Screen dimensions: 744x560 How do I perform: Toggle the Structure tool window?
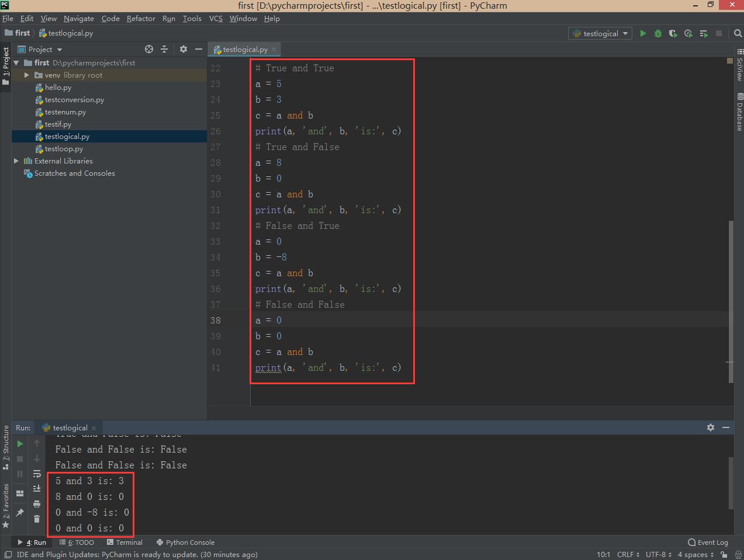[6, 448]
